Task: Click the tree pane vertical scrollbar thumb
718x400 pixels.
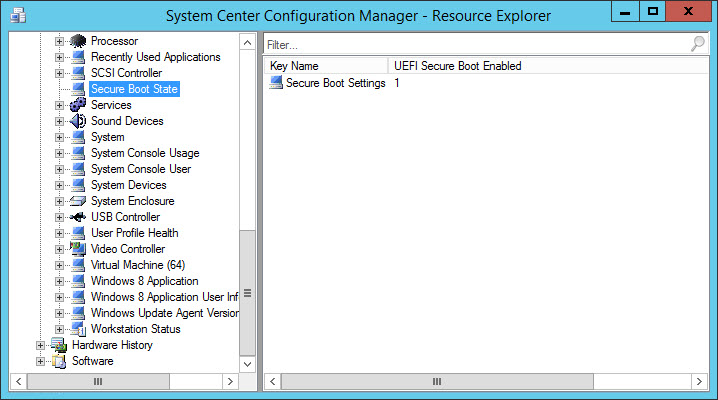Action: [247, 292]
